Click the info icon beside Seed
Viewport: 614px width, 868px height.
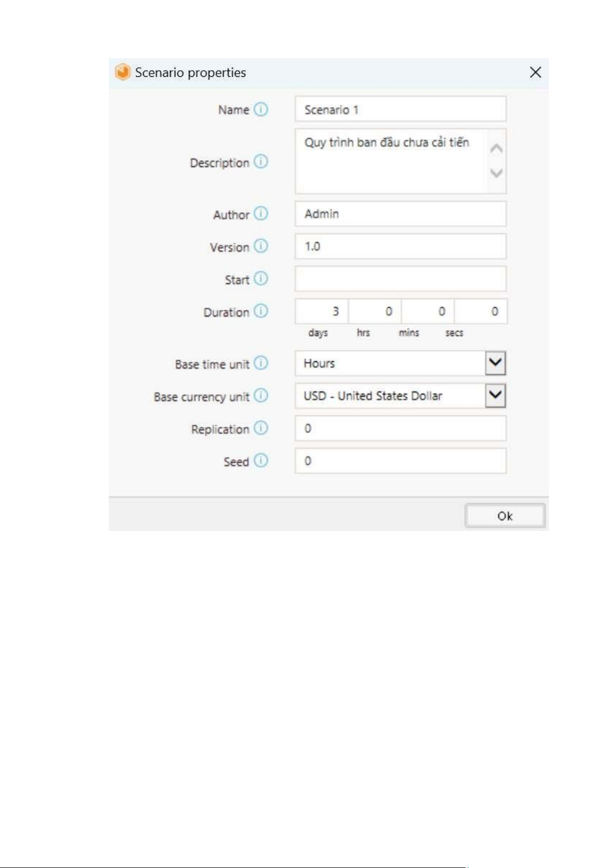[261, 461]
